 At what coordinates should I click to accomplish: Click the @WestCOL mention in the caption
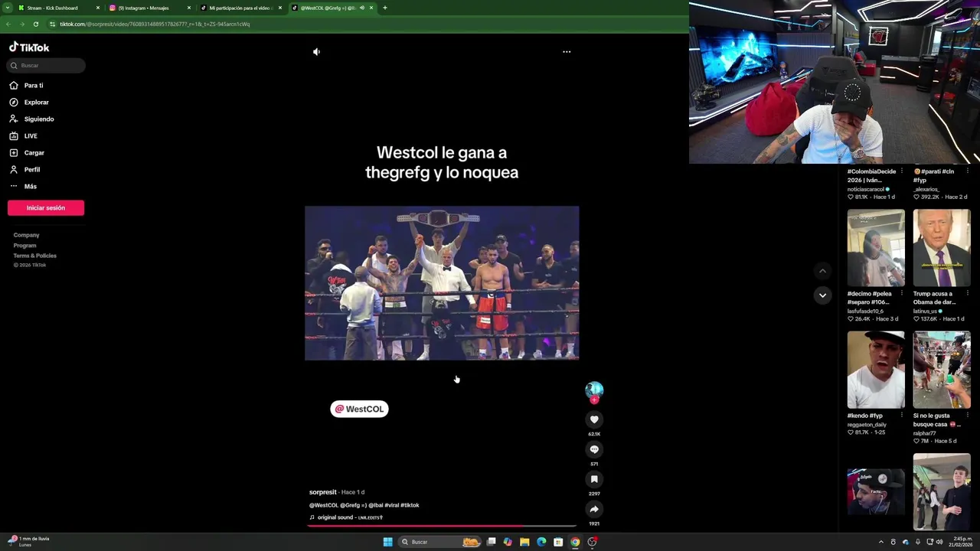[324, 505]
